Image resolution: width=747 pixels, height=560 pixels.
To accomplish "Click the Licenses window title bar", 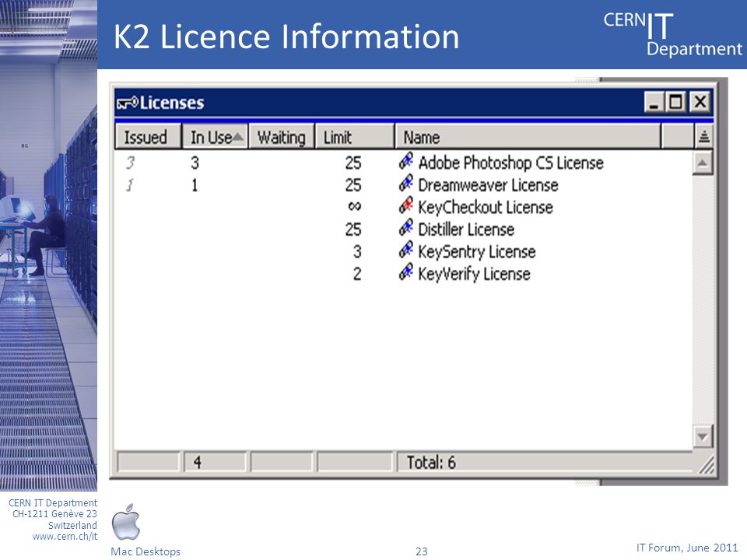I will (x=414, y=103).
